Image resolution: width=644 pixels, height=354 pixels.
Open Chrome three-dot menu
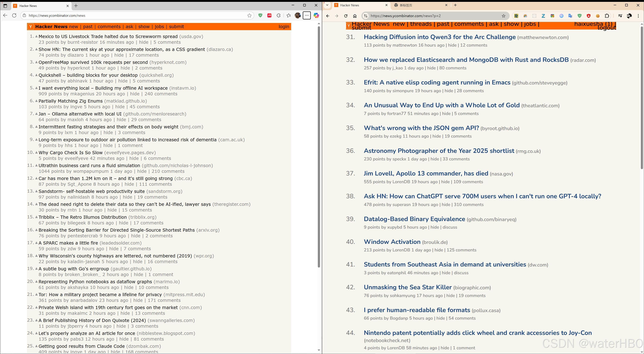(x=638, y=16)
